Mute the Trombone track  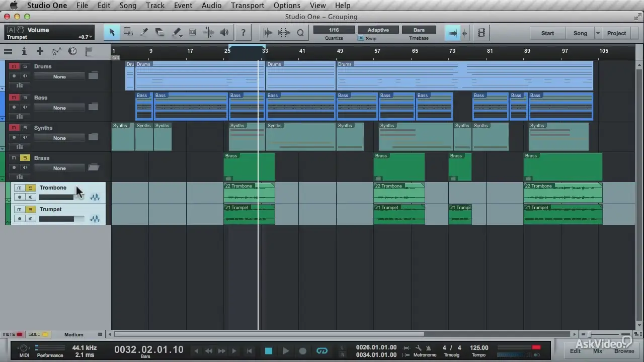point(20,188)
